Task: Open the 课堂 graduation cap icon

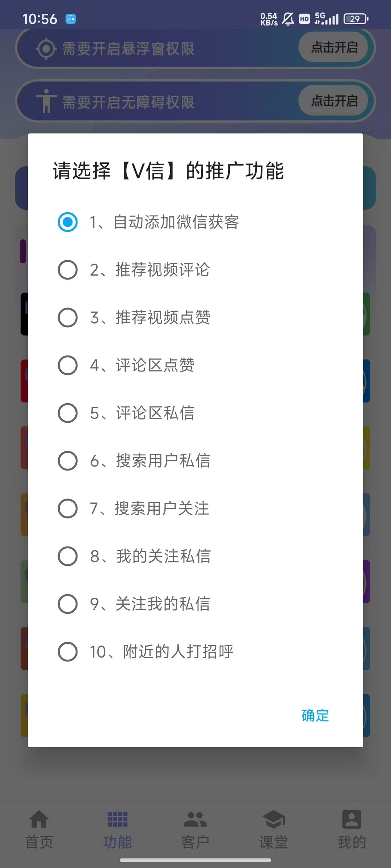Action: (274, 819)
